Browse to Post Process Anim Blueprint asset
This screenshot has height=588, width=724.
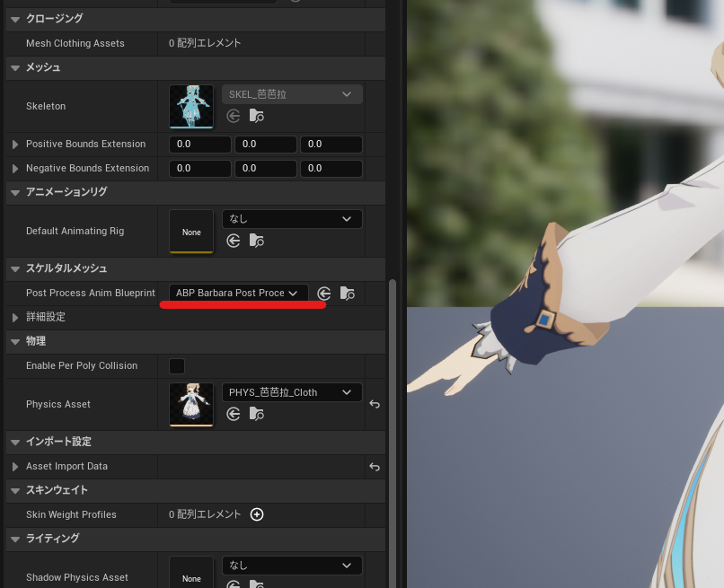(348, 293)
